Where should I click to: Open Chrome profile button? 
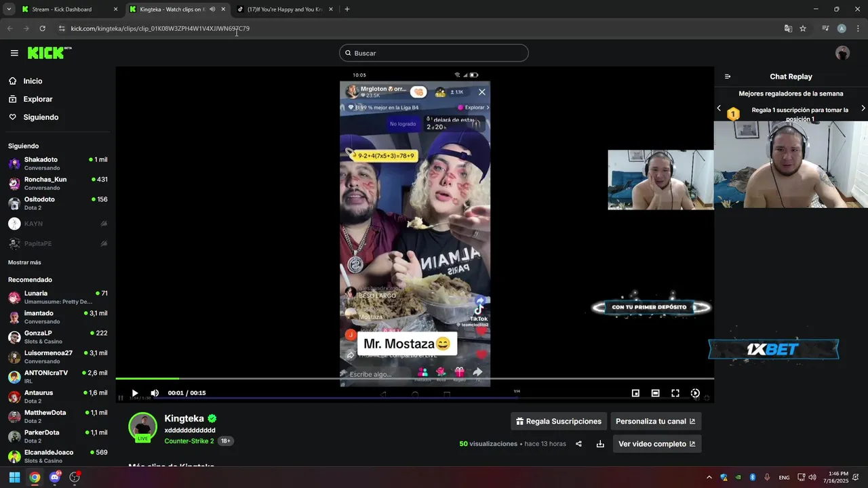(x=842, y=28)
